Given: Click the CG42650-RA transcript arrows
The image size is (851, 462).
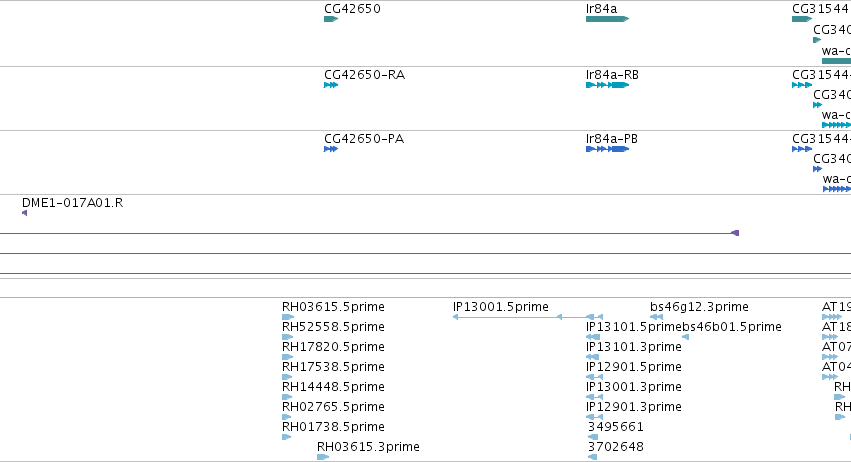Looking at the screenshot, I should click(x=331, y=85).
